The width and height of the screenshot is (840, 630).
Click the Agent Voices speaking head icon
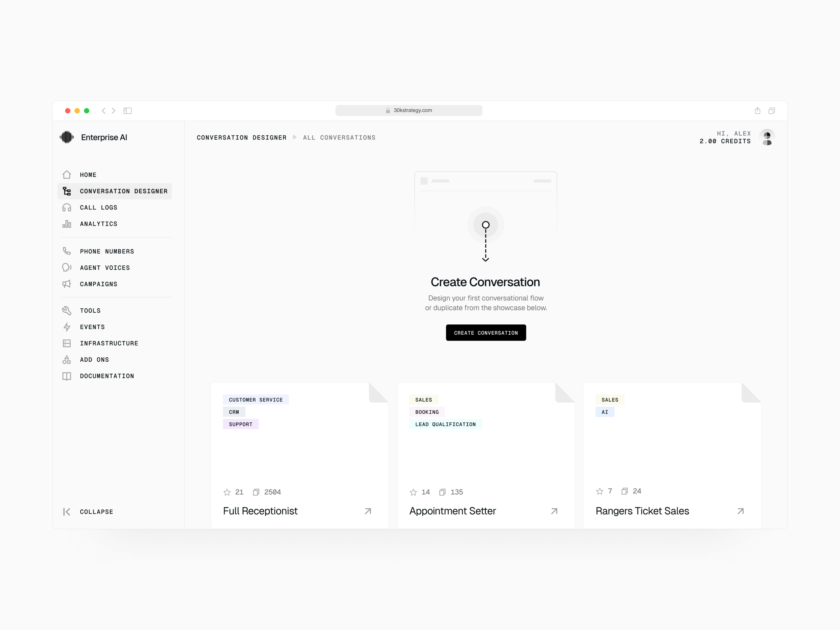coord(67,267)
